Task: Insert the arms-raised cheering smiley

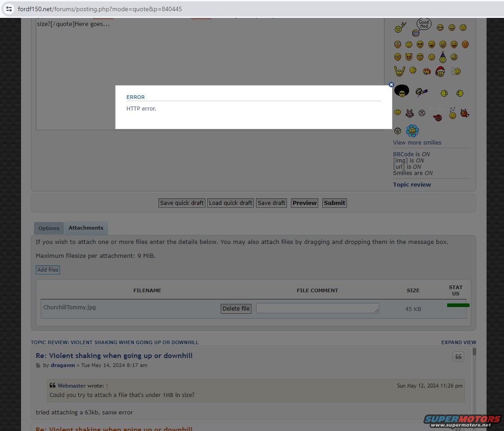Action: pos(400,71)
